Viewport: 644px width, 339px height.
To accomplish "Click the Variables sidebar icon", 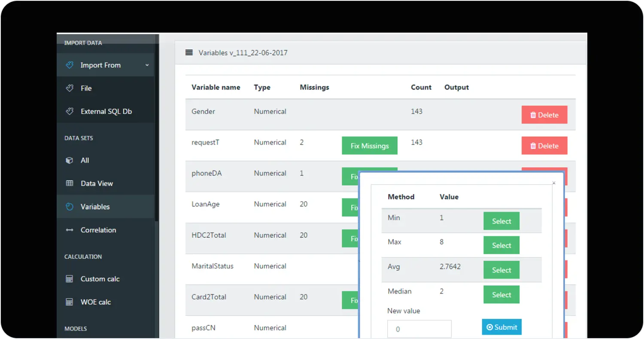I will click(70, 206).
